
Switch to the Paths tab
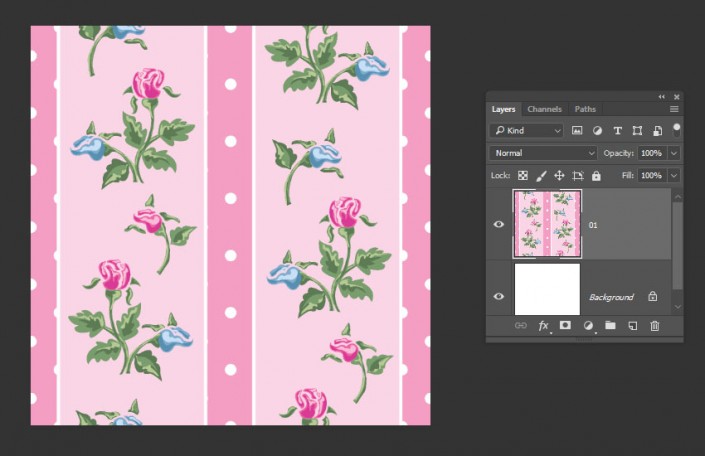tap(585, 109)
